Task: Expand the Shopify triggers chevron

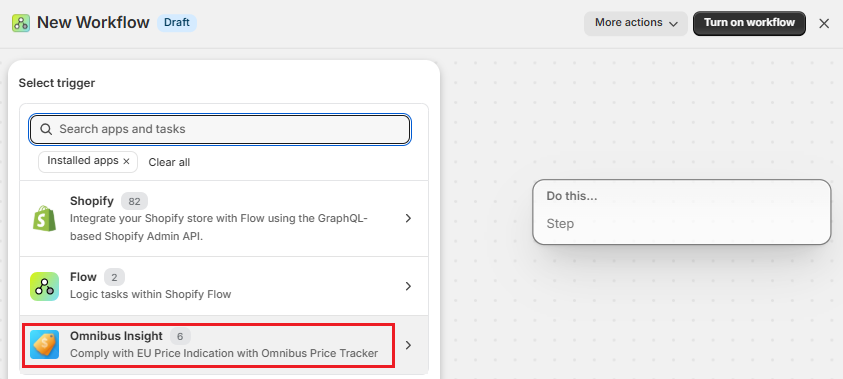Action: click(408, 218)
